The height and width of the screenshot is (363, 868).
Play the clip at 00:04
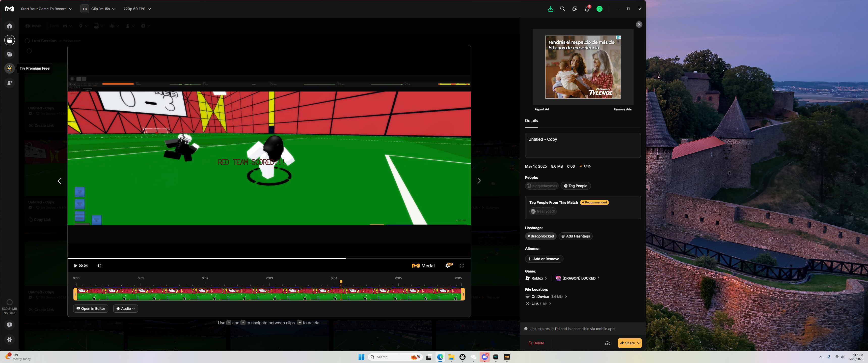[75, 266]
